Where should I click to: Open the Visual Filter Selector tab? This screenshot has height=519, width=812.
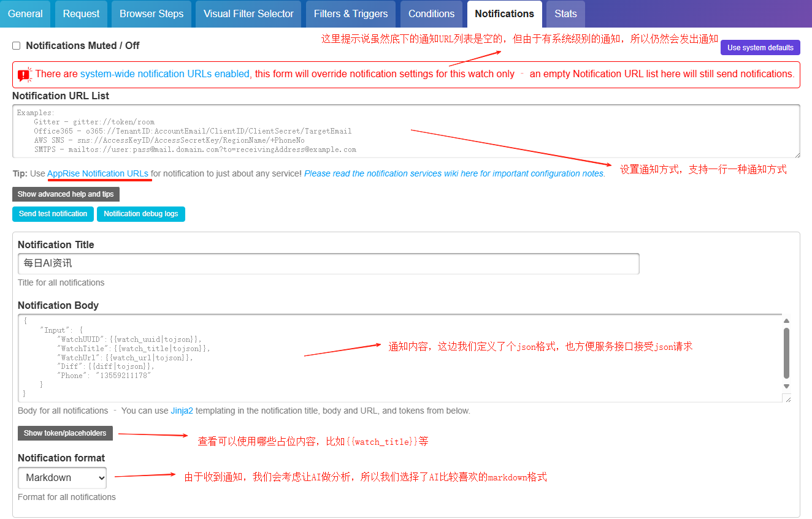pyautogui.click(x=248, y=13)
